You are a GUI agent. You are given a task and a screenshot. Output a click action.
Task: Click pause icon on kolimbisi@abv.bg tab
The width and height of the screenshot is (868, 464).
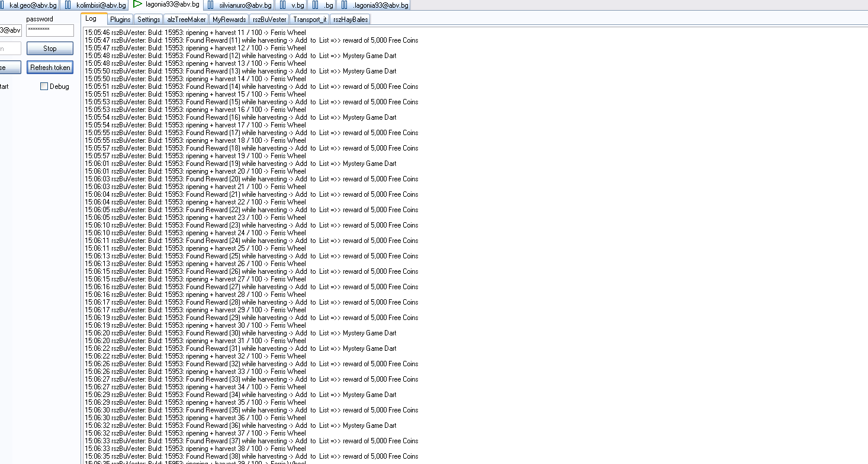click(x=67, y=5)
